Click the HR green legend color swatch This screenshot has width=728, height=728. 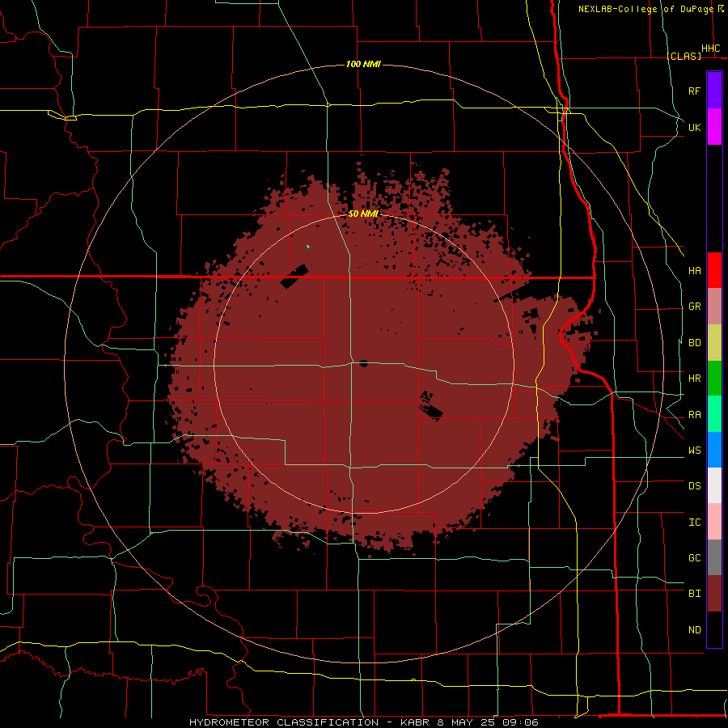tap(714, 378)
